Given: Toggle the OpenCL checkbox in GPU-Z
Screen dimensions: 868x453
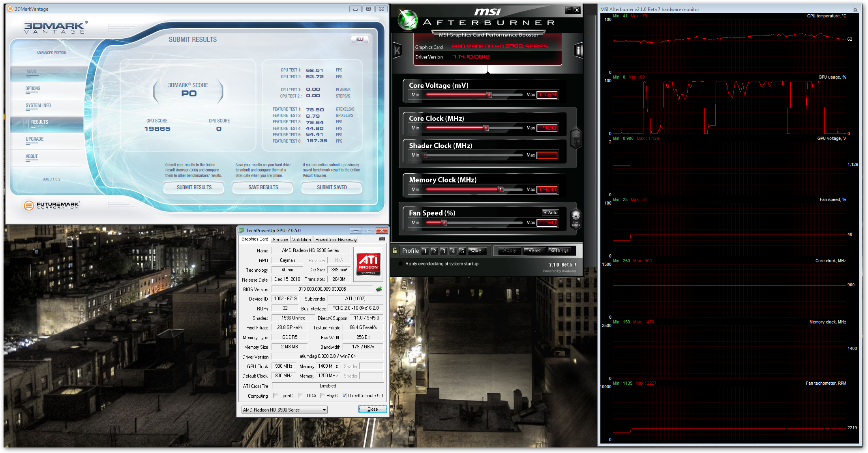Looking at the screenshot, I should click(x=276, y=395).
